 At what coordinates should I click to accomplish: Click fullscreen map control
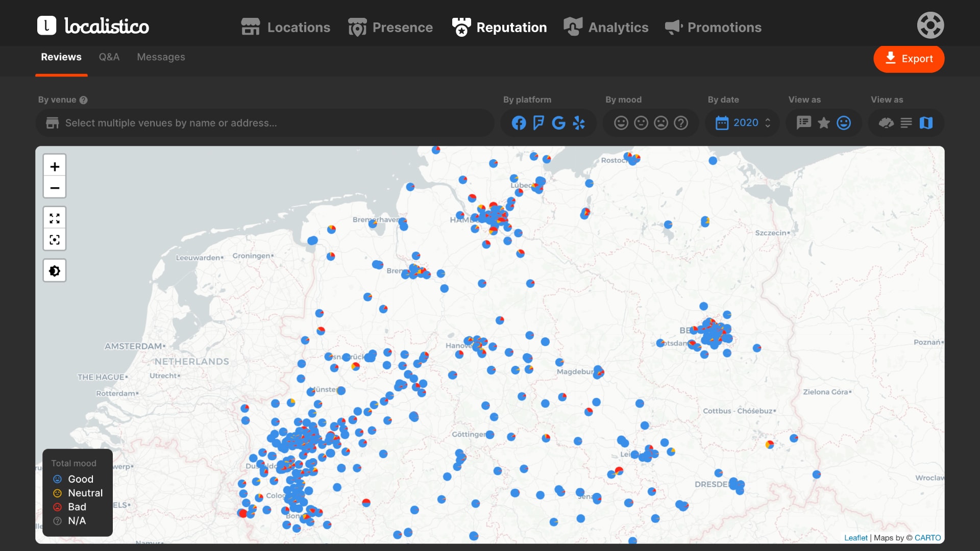click(55, 218)
